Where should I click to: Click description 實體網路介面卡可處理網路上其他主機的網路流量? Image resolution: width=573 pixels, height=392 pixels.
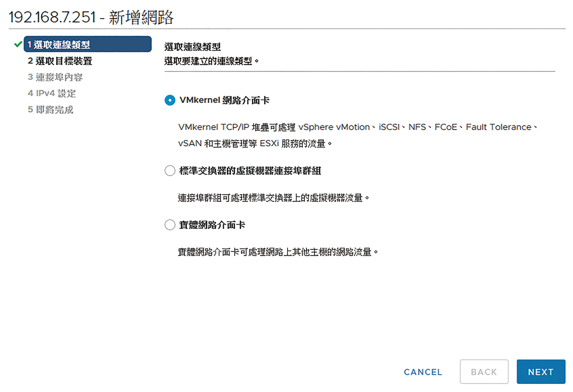pyautogui.click(x=278, y=252)
